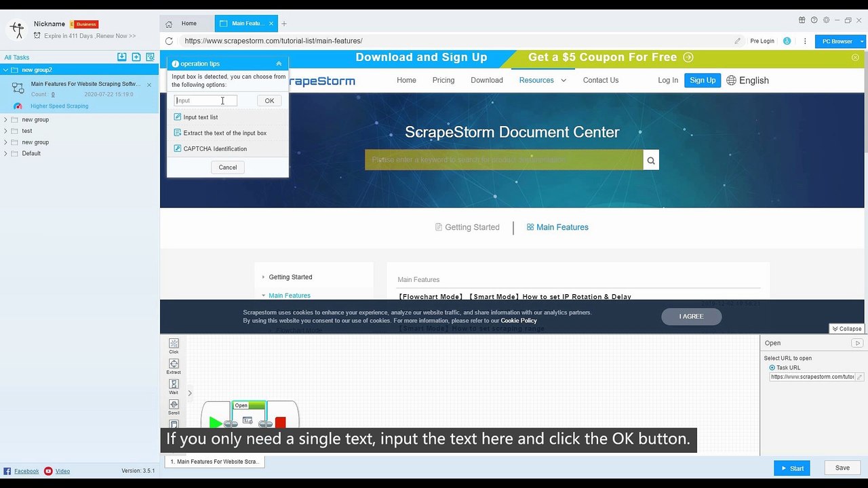
Task: Collapse the new group2 folder
Action: (6, 70)
